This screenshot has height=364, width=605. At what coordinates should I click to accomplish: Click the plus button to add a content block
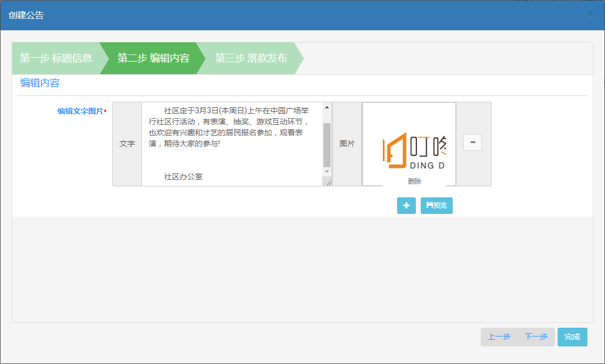(x=406, y=206)
